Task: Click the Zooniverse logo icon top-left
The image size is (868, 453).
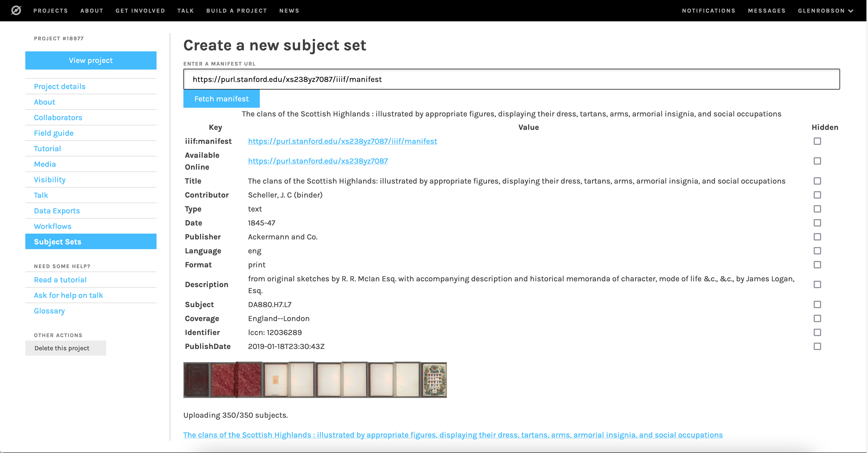Action: click(16, 10)
